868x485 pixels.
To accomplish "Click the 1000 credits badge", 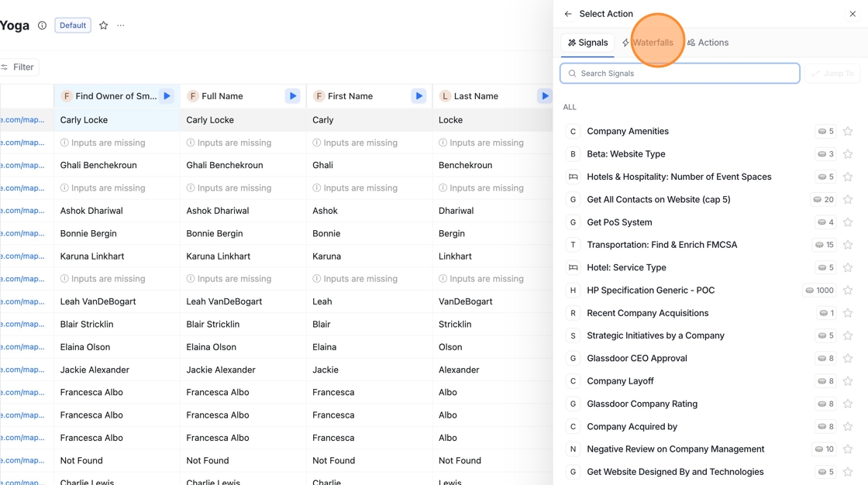I will (819, 290).
